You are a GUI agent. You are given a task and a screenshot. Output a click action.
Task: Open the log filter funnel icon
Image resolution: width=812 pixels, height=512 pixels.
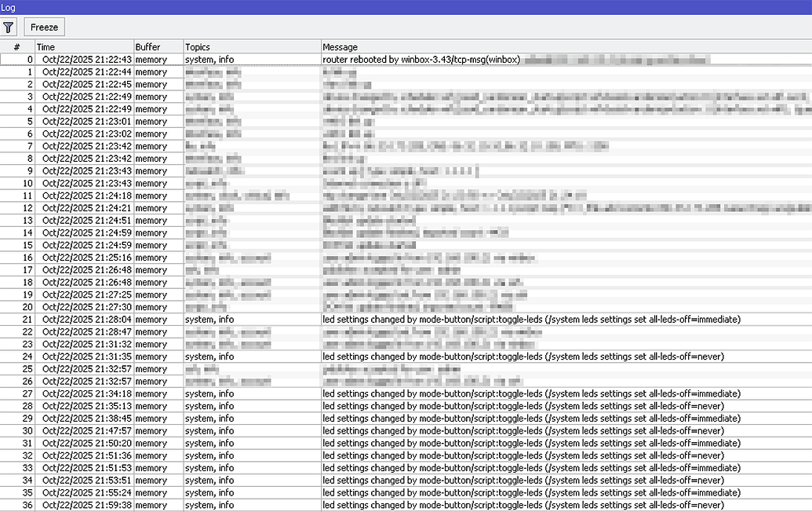[9, 27]
